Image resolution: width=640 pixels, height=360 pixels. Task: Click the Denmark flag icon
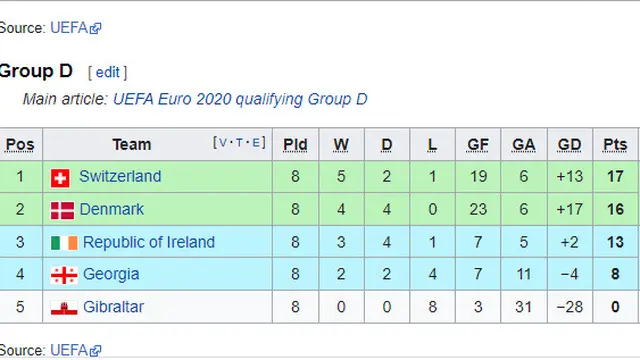click(62, 210)
